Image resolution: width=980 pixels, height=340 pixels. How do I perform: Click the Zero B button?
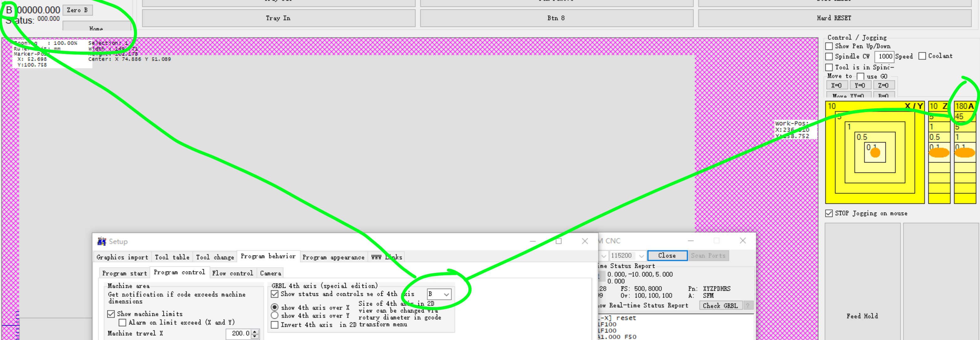point(77,10)
